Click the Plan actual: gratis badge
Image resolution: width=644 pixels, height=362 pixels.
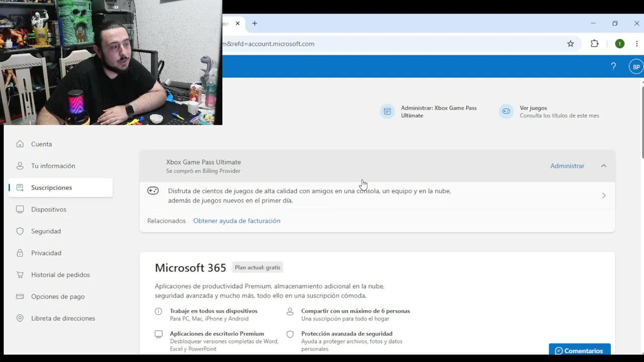pos(258,267)
